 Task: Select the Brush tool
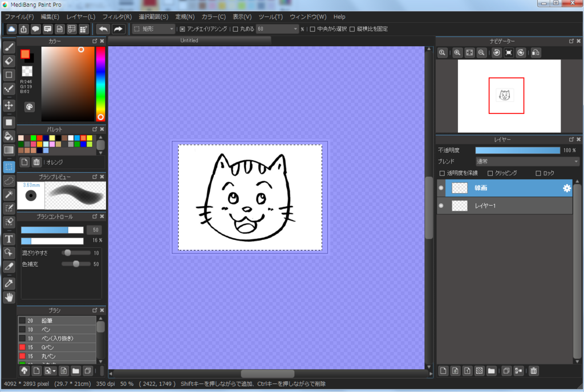pos(9,47)
